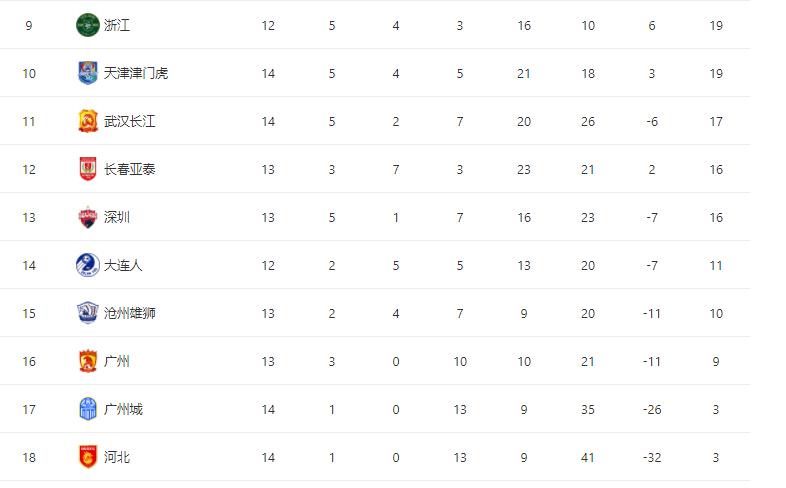Click the Guangzhou (广州) team crest
The image size is (786, 488).
tap(88, 361)
